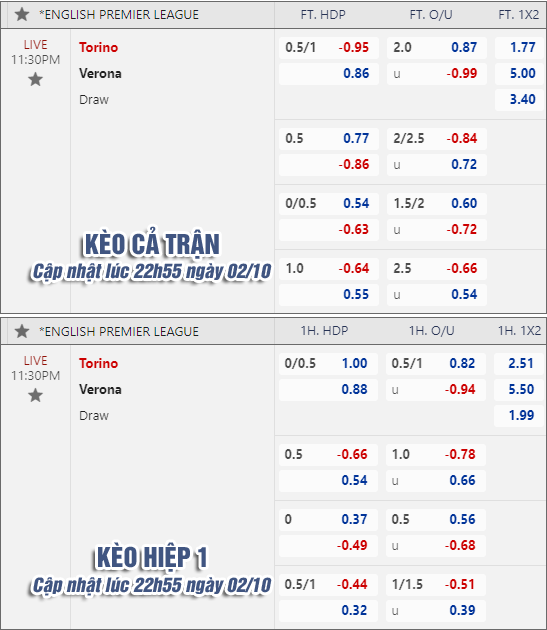Choose FT 1X2 Verona win 5.00
This screenshot has height=630, width=547.
pos(520,74)
